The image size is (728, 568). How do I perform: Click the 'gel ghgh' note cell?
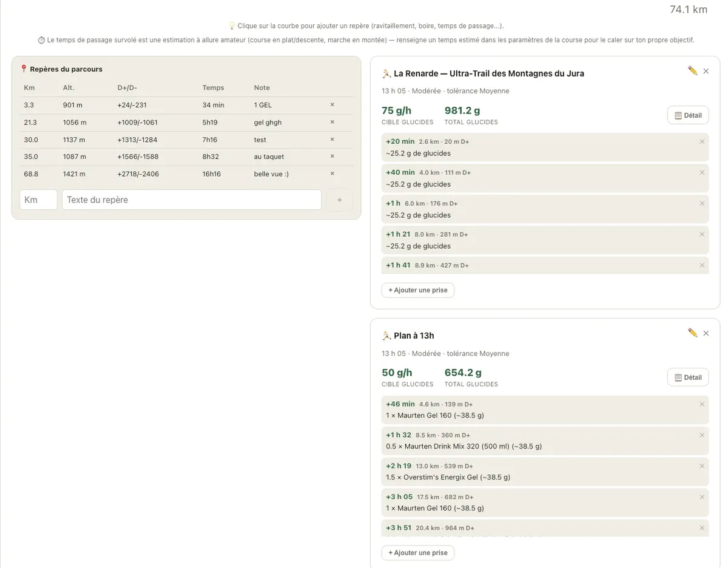click(x=268, y=122)
